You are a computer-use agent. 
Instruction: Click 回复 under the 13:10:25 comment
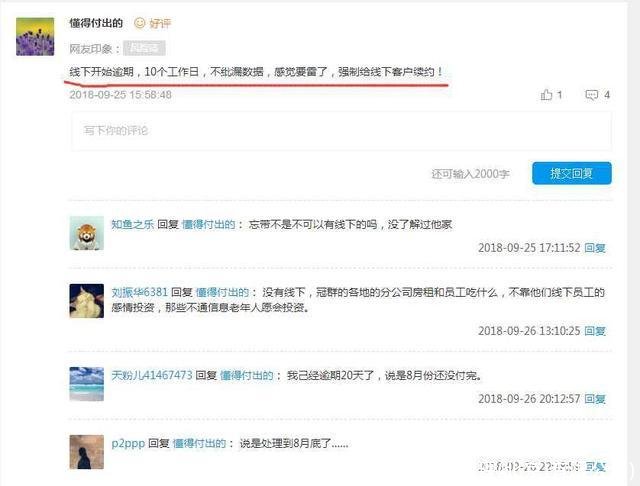595,331
